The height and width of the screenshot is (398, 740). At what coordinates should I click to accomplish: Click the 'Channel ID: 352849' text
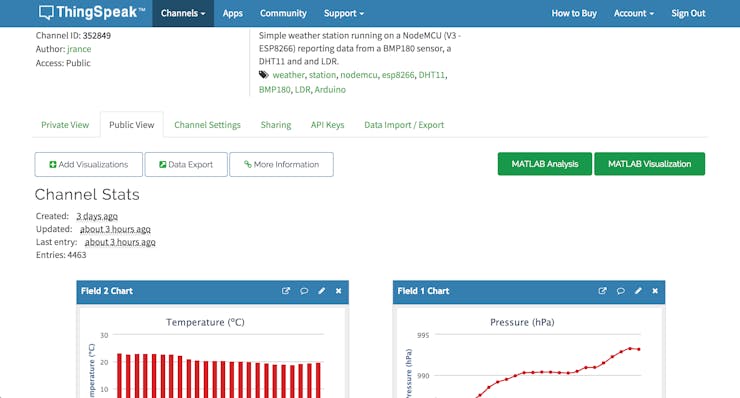[73, 35]
